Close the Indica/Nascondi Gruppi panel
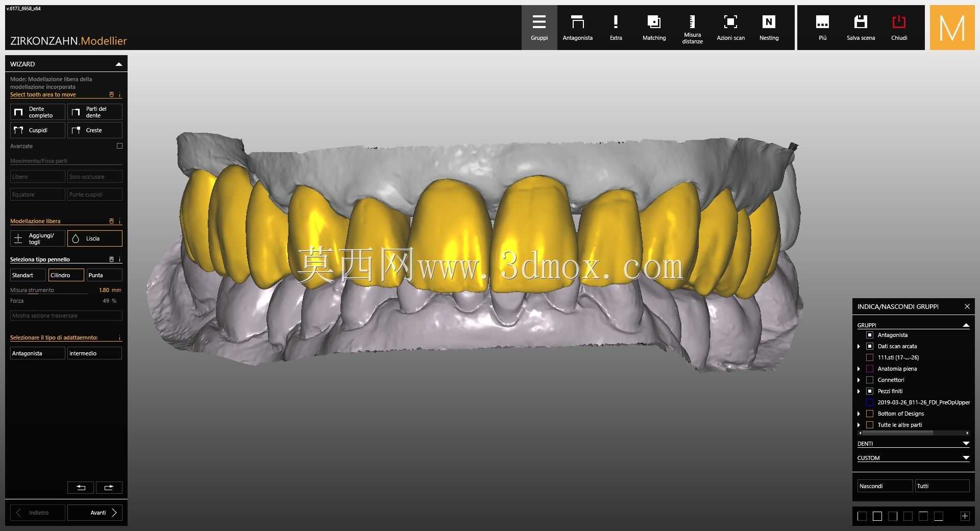Viewport: 980px width, 531px height. [x=967, y=306]
